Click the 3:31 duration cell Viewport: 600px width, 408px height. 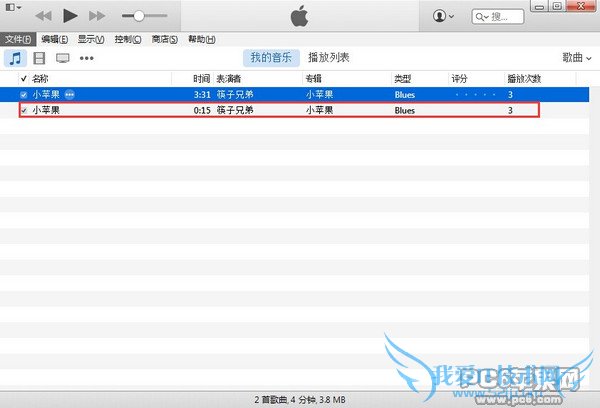click(202, 95)
